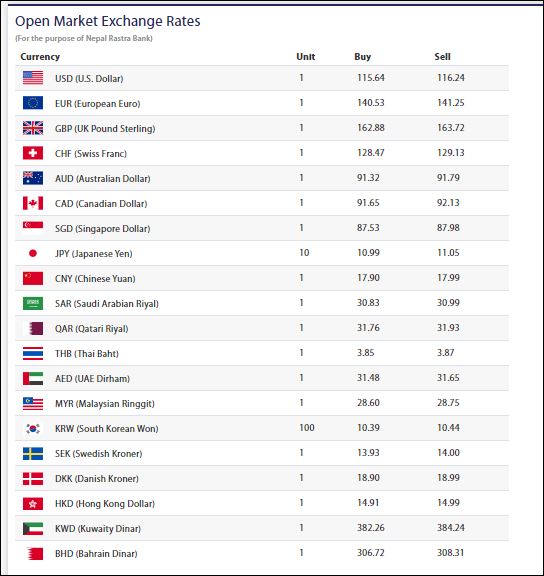The width and height of the screenshot is (544, 576).
Task: Select the South Korean flag icon
Action: pyautogui.click(x=33, y=428)
